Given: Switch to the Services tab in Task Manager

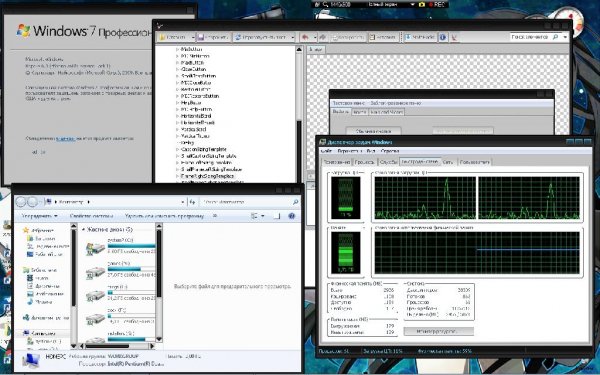Looking at the screenshot, I should pyautogui.click(x=388, y=162).
